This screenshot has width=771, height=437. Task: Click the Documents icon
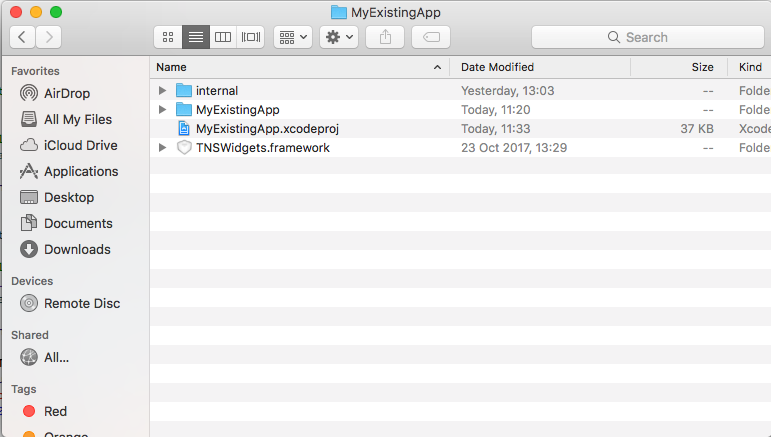pos(29,223)
